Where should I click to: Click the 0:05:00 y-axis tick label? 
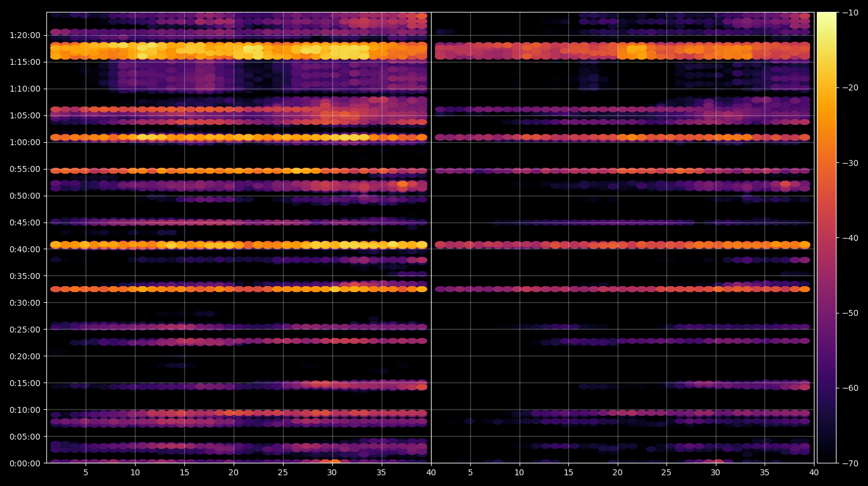pyautogui.click(x=25, y=437)
